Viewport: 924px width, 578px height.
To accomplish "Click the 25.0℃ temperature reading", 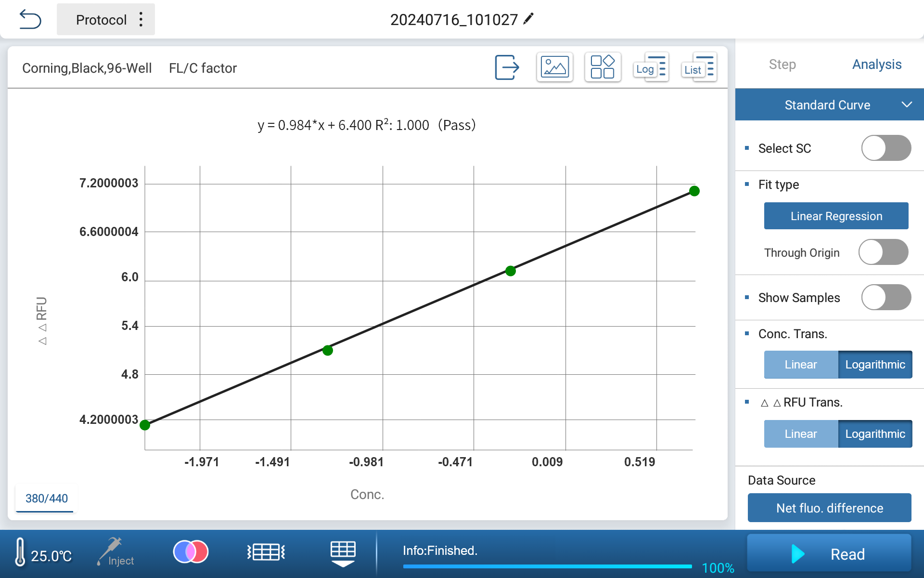I will tap(51, 556).
